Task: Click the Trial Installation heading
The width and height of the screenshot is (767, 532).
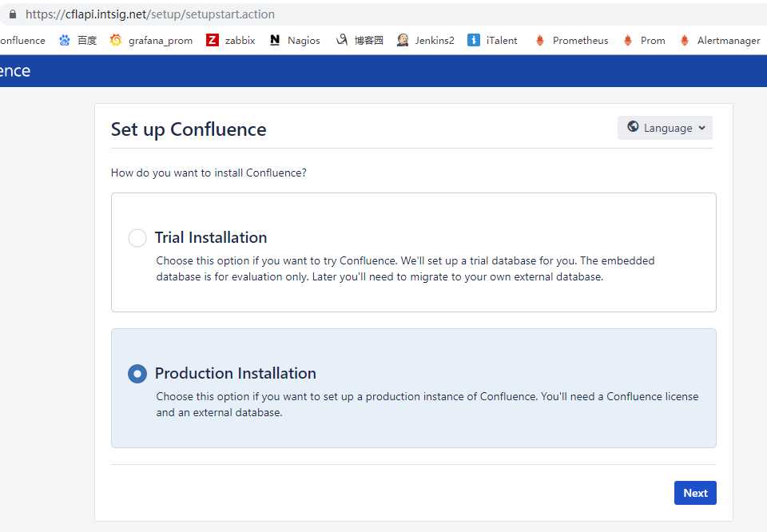Action: (x=211, y=237)
